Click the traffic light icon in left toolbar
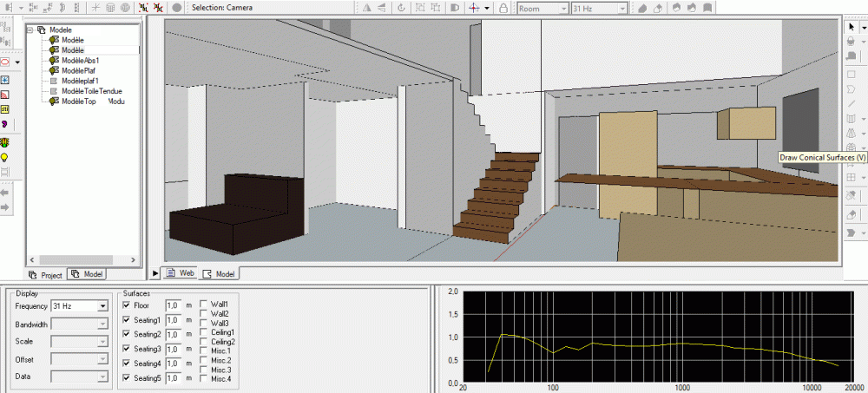The height and width of the screenshot is (393, 868). 5,143
